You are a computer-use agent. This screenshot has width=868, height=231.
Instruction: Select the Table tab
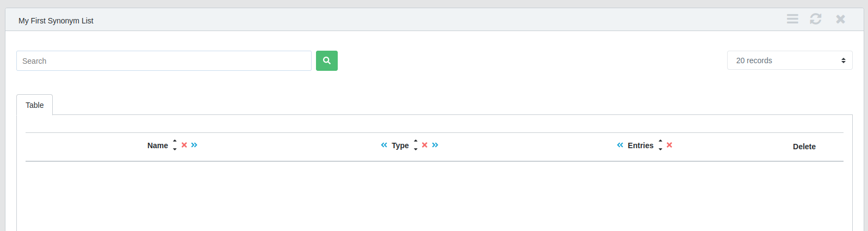click(x=34, y=105)
